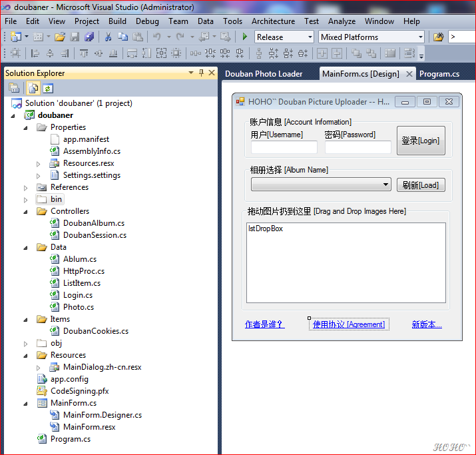
Task: Select app.manifest file
Action: coord(86,139)
